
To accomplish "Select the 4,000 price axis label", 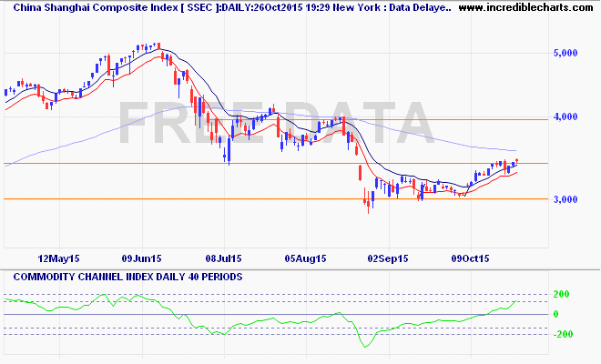I will 565,116.
